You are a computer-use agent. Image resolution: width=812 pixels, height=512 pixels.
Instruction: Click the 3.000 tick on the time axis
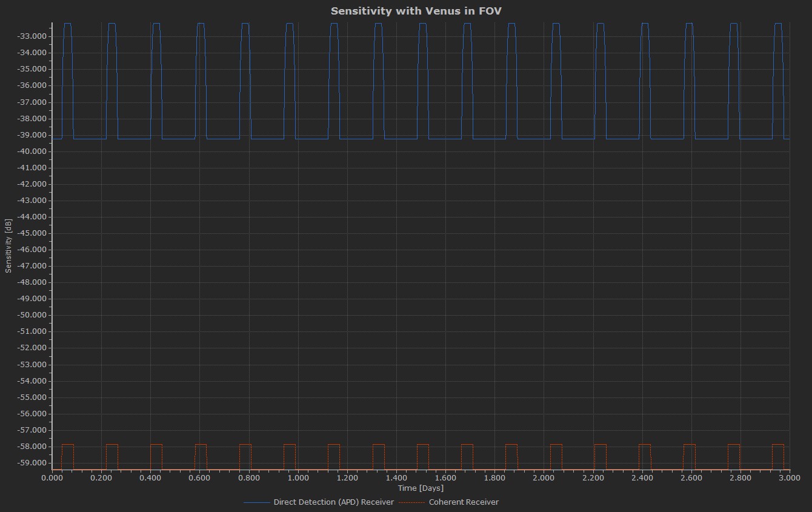[x=789, y=477]
